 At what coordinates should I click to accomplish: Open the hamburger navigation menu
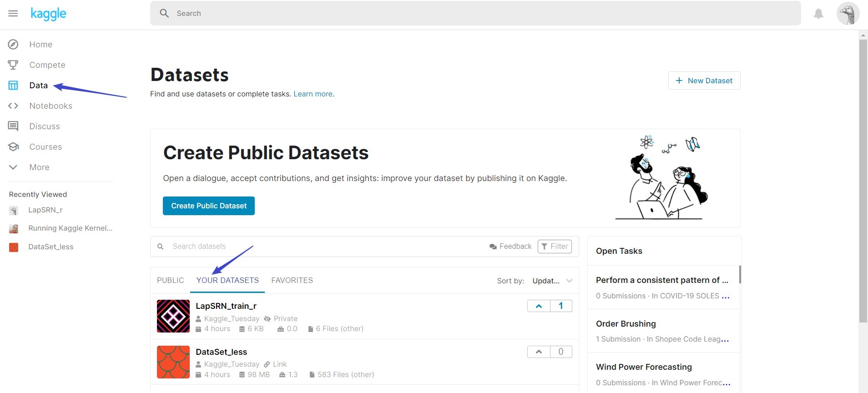pos(13,13)
